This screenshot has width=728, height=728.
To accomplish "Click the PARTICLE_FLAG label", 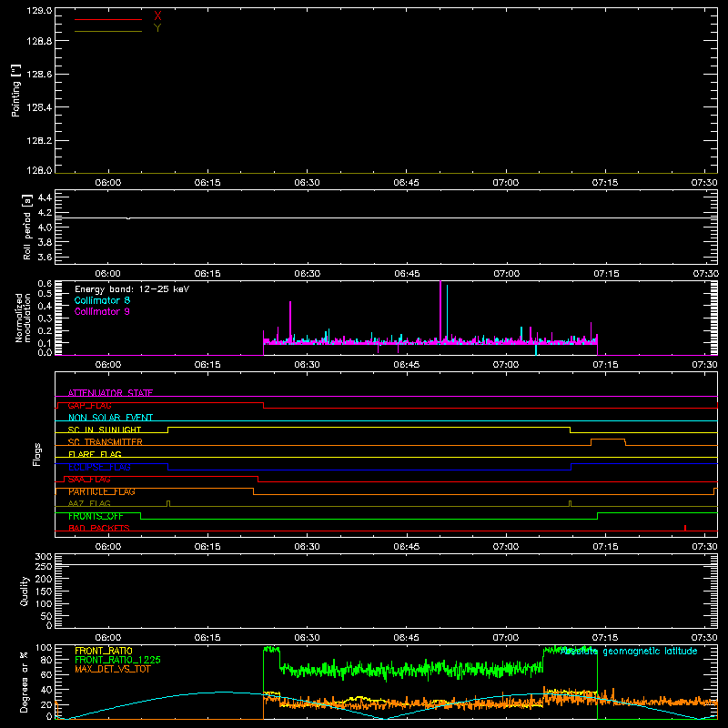I will (102, 491).
